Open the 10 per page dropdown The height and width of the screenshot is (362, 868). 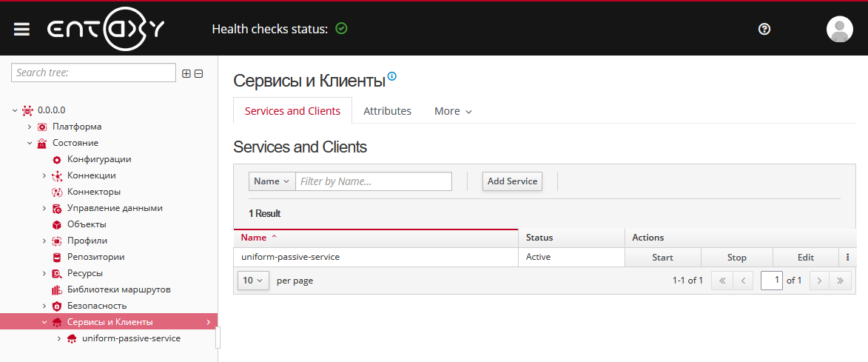pyautogui.click(x=253, y=281)
